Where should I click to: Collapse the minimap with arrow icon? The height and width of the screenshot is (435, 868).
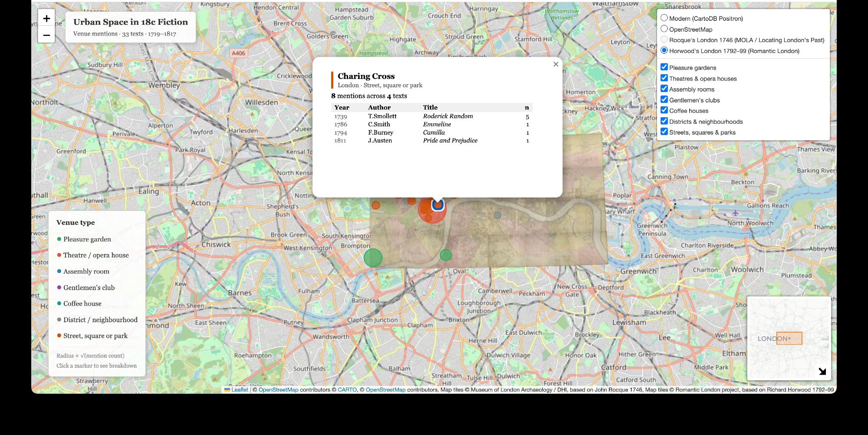click(822, 371)
